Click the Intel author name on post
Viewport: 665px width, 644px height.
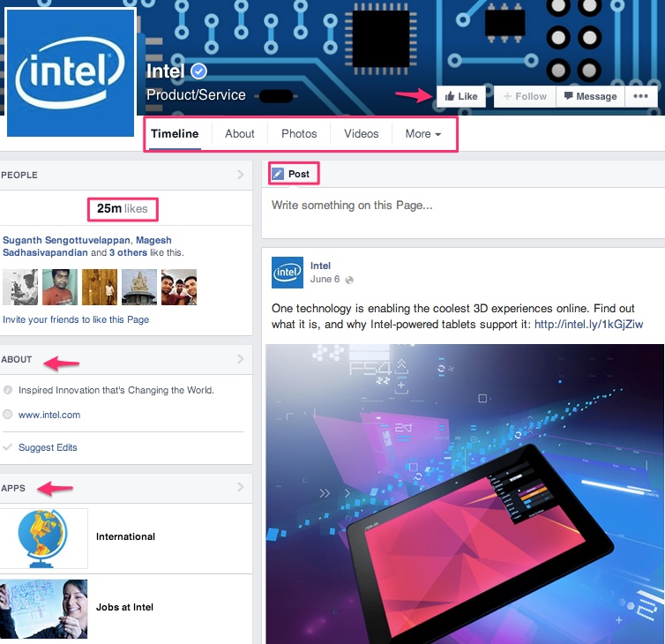click(x=320, y=266)
